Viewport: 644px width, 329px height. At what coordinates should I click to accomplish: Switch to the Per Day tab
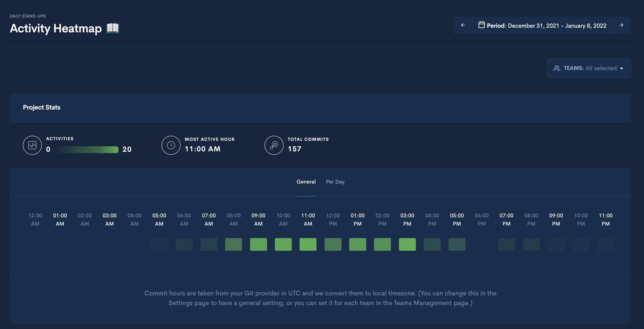point(335,182)
